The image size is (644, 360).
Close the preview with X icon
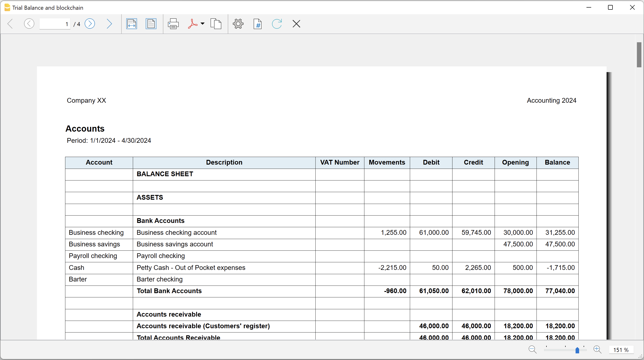(296, 24)
